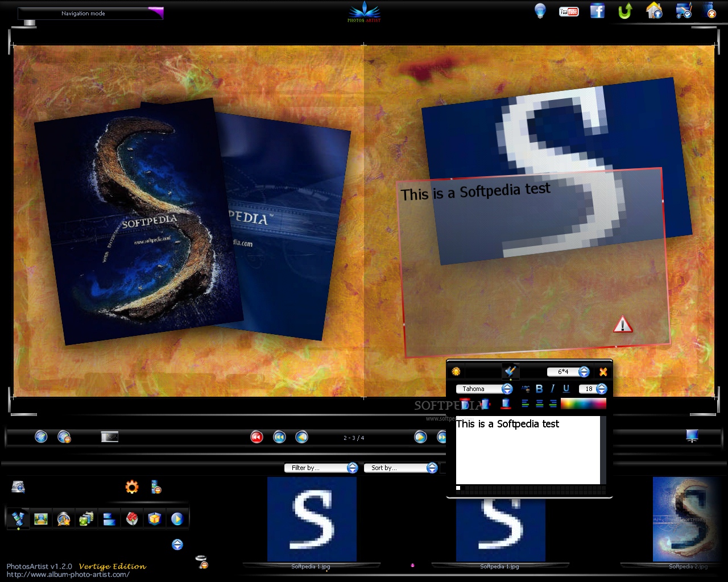Open the 6*4 size dropdown
Image resolution: width=728 pixels, height=582 pixels.
pyautogui.click(x=568, y=372)
